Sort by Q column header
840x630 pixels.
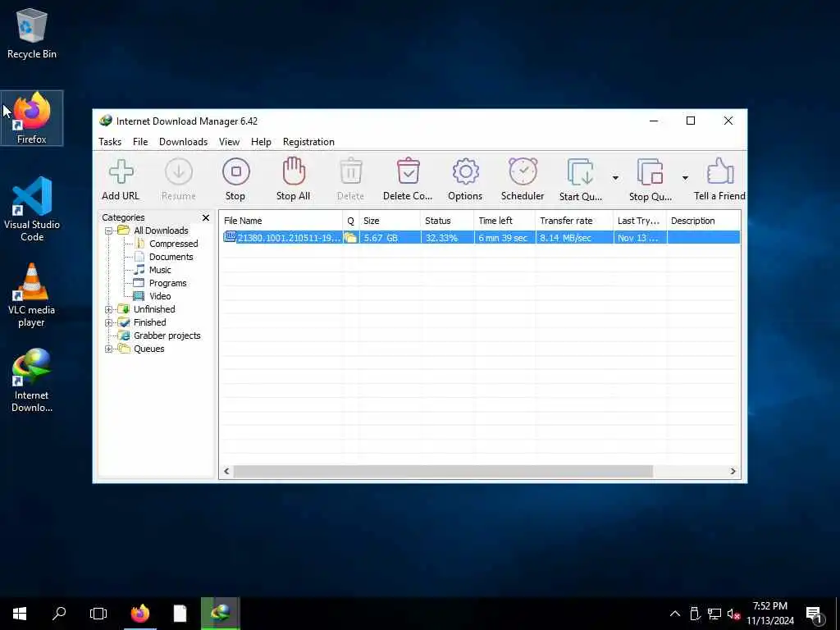click(x=351, y=221)
